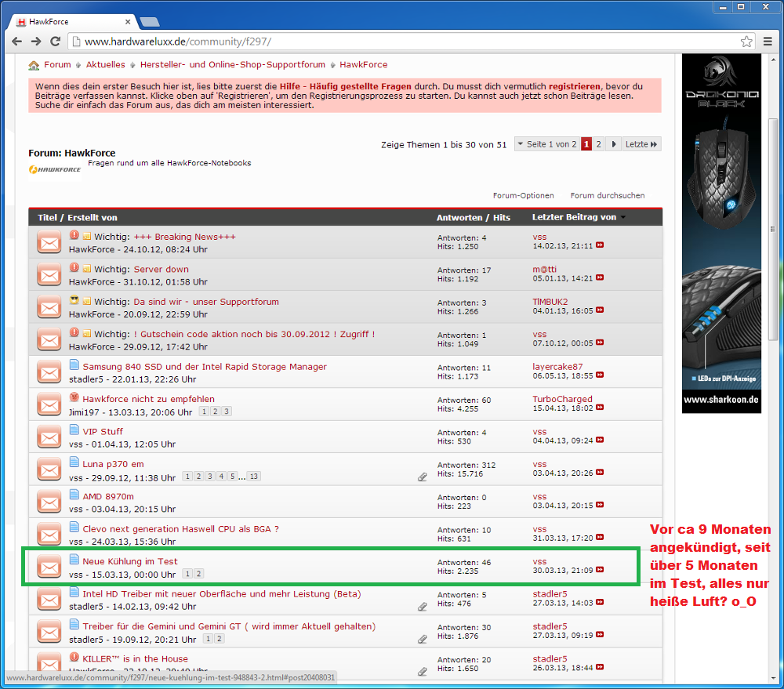Go to last post in Breaking News thread
The image size is (784, 689).
pyautogui.click(x=600, y=245)
